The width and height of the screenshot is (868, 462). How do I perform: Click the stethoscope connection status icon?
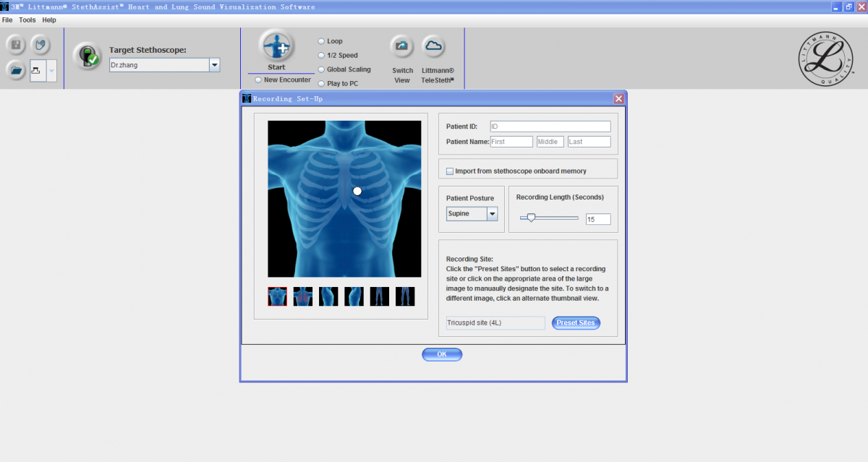(88, 57)
